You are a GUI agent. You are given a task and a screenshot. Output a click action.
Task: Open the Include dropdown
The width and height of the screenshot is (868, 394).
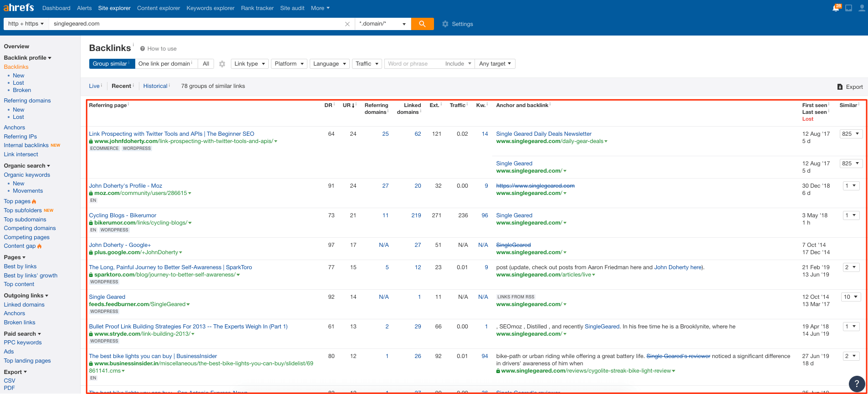point(458,64)
